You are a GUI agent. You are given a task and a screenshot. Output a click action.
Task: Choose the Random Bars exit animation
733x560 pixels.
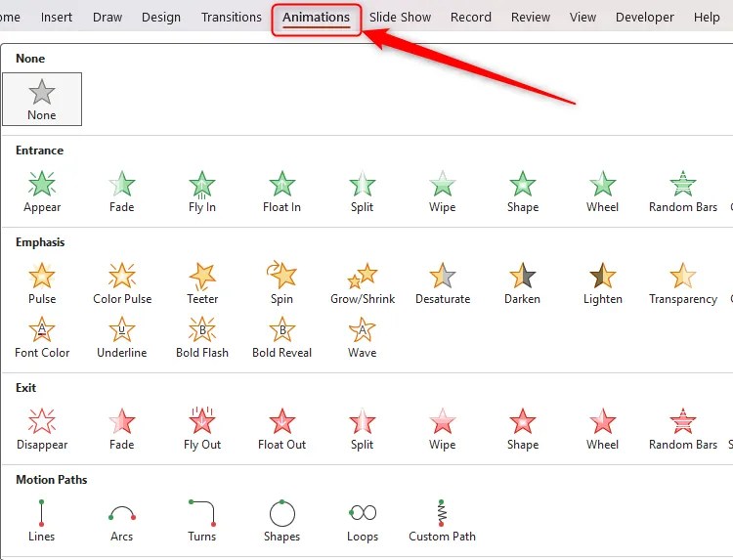(x=683, y=430)
